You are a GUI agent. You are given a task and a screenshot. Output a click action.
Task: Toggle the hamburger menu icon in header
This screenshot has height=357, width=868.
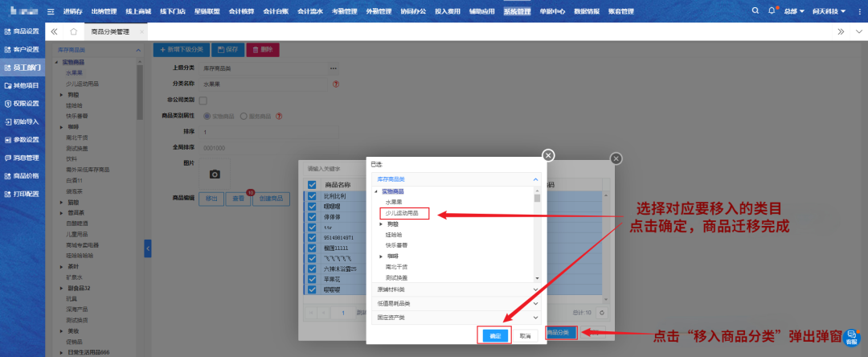[x=51, y=11]
